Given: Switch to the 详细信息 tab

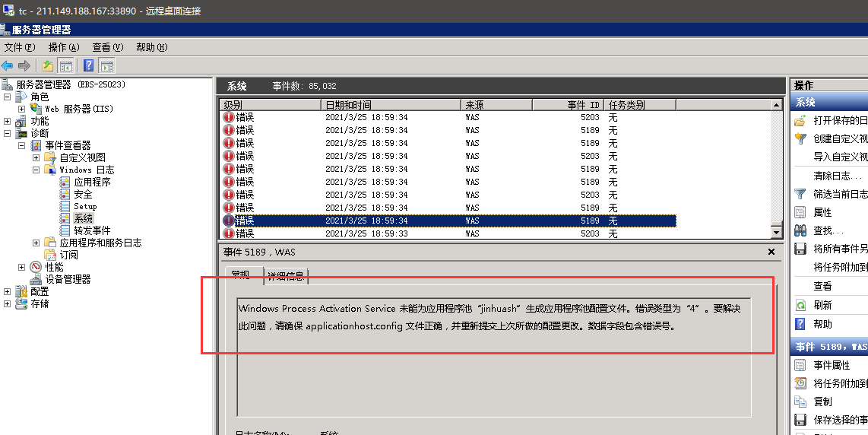Looking at the screenshot, I should tap(286, 277).
